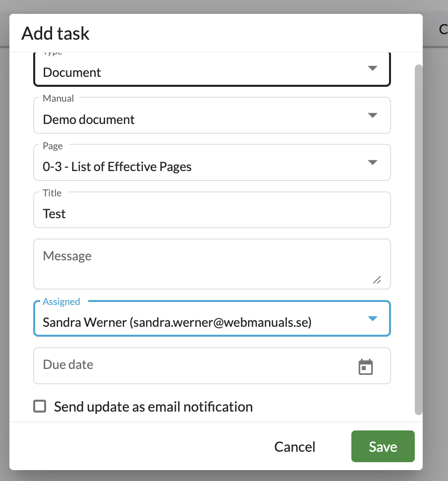Expand the Type dropdown showing Document

coord(372,68)
